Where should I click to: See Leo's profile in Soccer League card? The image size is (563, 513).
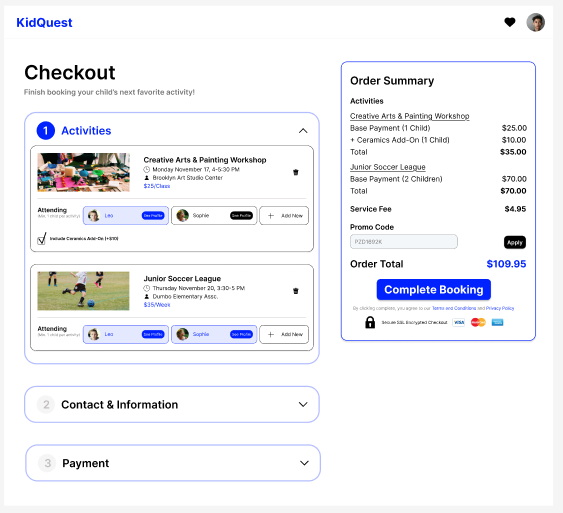coord(153,334)
